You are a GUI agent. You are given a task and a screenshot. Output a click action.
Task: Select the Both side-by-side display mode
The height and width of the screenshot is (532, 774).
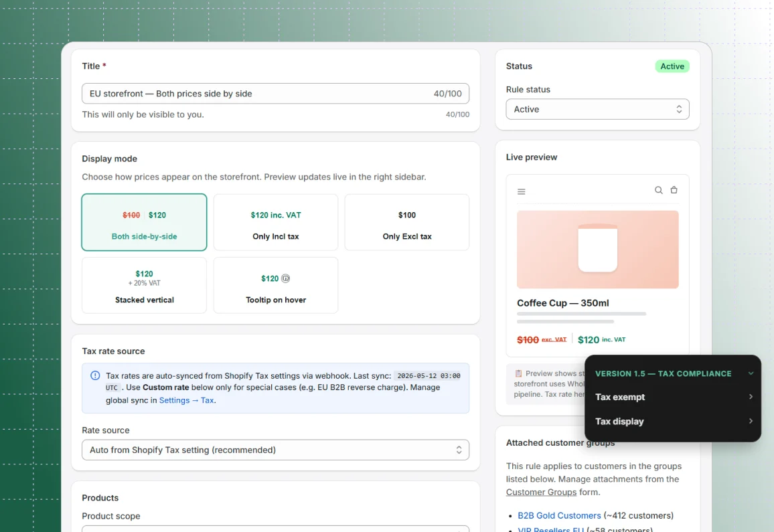pos(144,222)
